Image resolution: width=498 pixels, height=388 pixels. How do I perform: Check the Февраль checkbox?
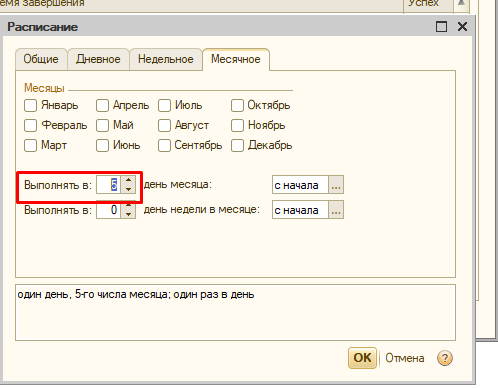pyautogui.click(x=30, y=126)
